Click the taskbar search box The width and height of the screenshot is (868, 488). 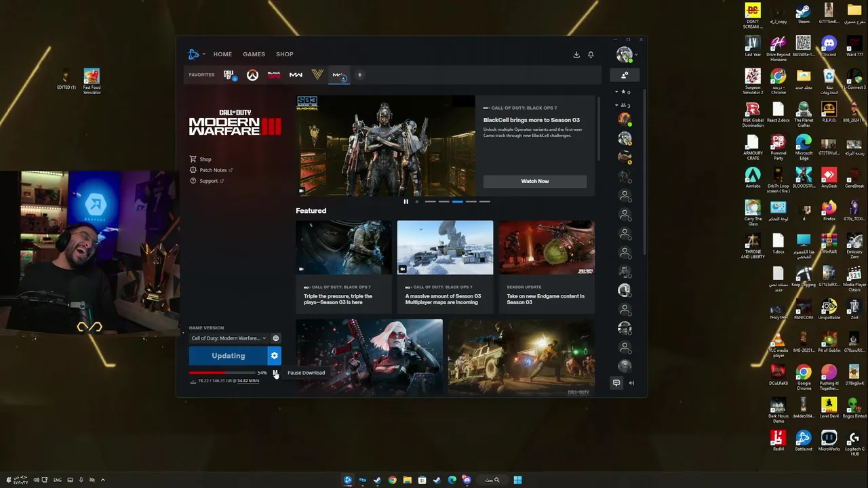(x=492, y=480)
